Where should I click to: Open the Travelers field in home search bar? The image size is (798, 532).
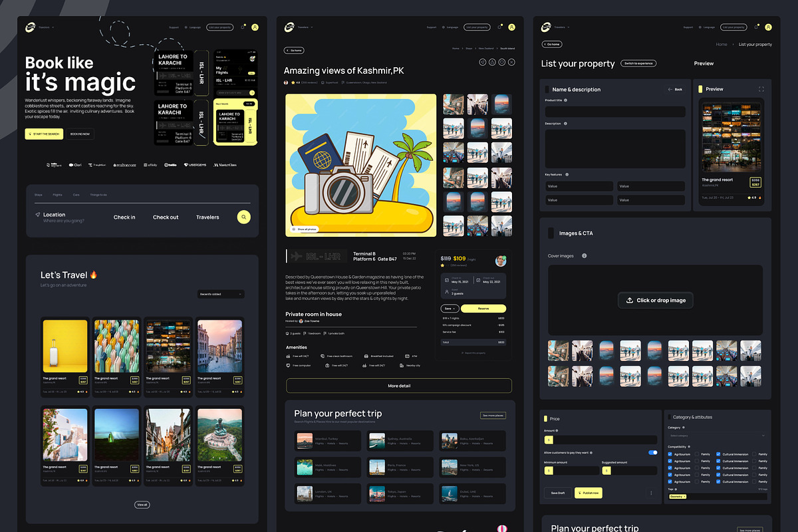point(207,217)
